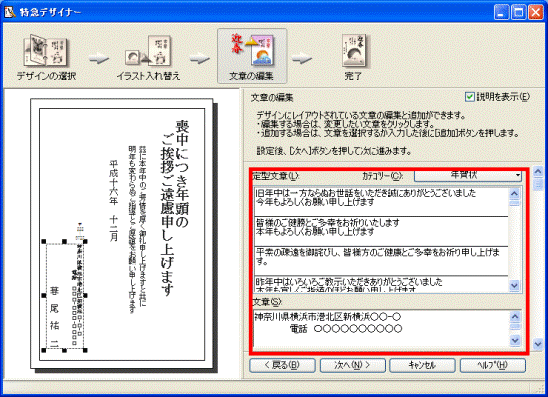Click the 平成十六年 十二月 date text on card
This screenshot has width=548, height=397.
click(114, 201)
